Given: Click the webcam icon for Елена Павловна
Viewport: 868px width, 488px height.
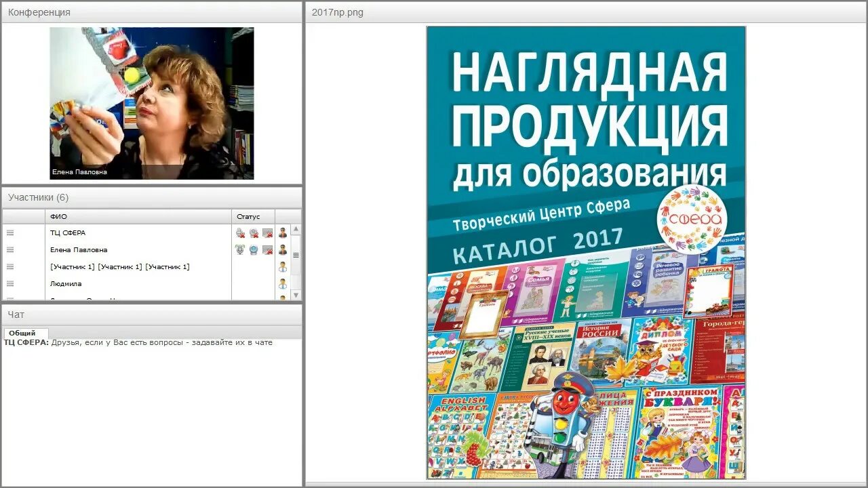Looking at the screenshot, I should pyautogui.click(x=254, y=249).
